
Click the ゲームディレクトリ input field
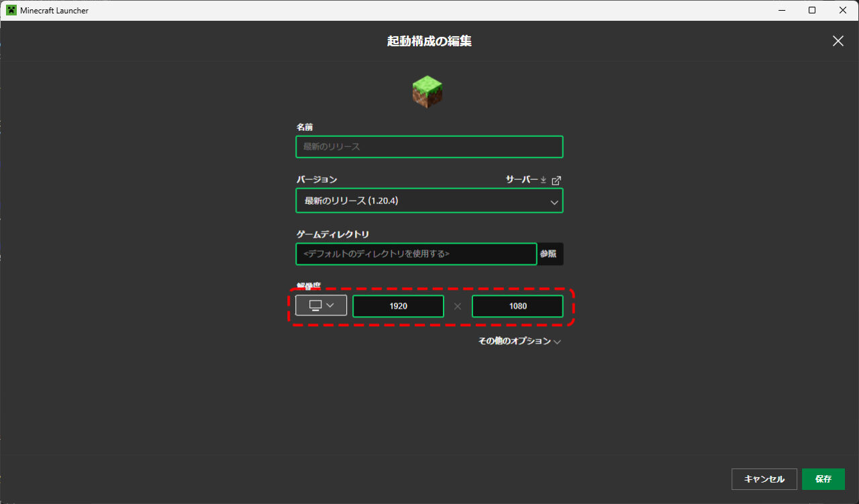pos(415,254)
